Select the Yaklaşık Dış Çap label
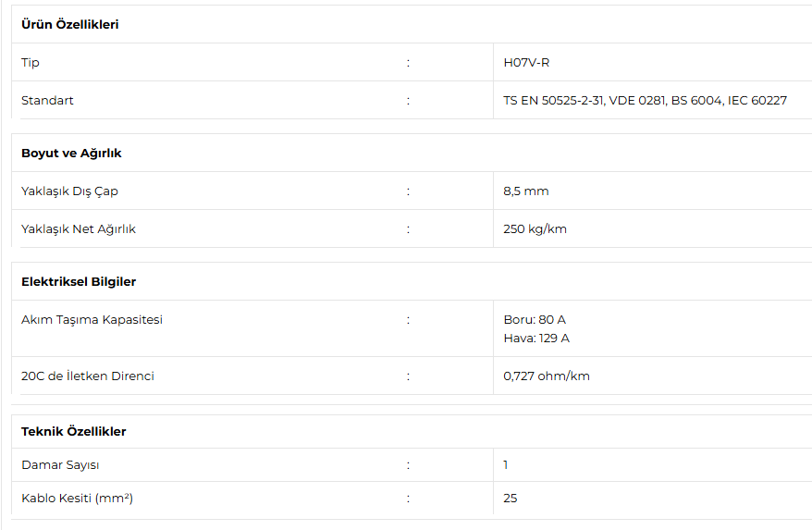 [69, 191]
